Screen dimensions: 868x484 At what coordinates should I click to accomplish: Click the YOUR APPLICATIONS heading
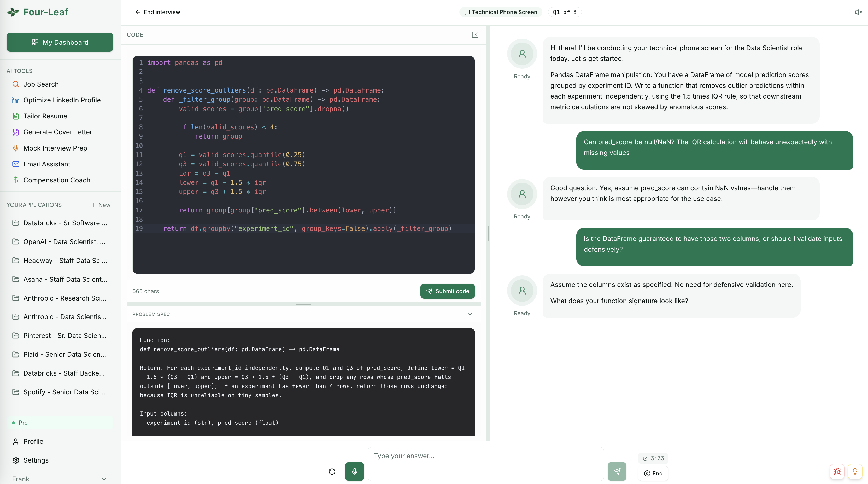click(34, 205)
